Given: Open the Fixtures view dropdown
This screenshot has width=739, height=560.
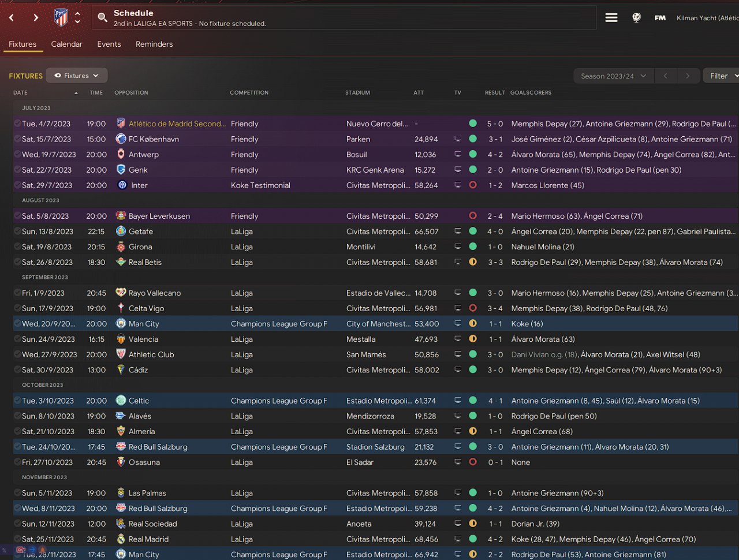Looking at the screenshot, I should point(77,76).
